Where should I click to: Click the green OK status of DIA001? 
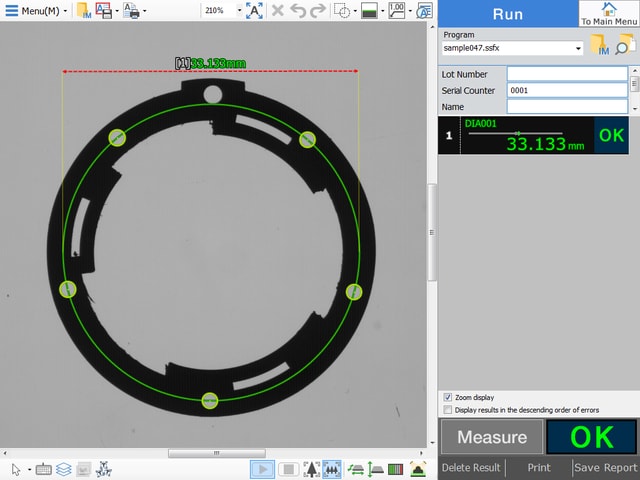click(611, 136)
